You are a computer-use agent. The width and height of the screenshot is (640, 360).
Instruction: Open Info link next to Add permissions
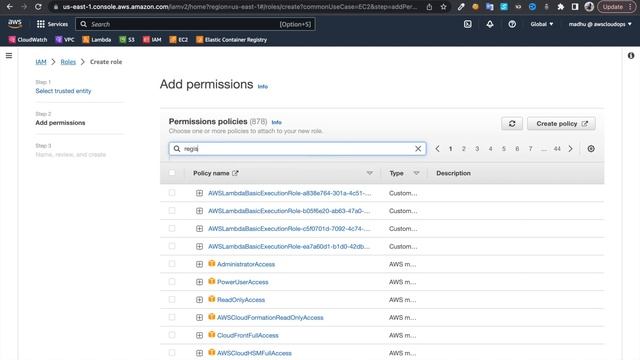pyautogui.click(x=263, y=87)
